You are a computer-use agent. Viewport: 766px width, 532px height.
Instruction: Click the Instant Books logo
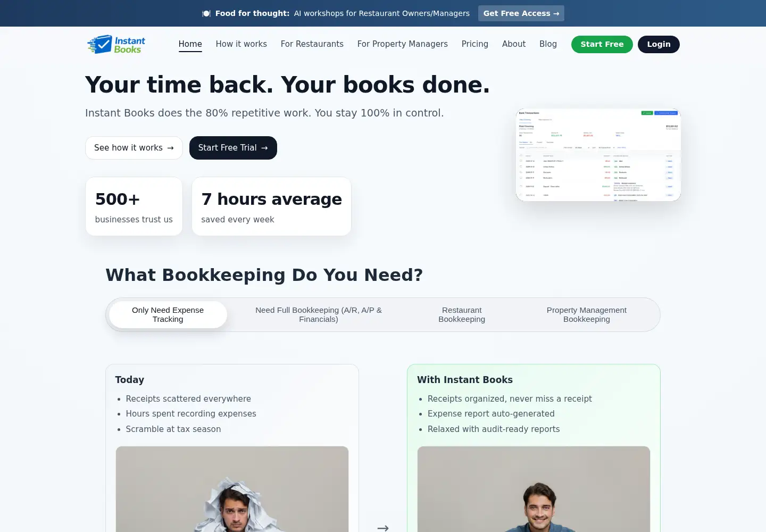coord(116,44)
